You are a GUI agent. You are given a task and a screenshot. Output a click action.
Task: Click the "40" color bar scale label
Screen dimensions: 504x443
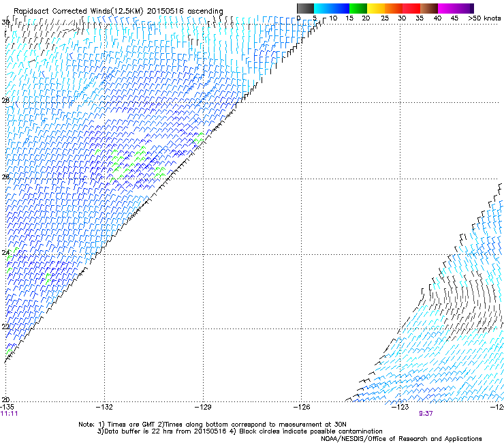[x=437, y=18]
